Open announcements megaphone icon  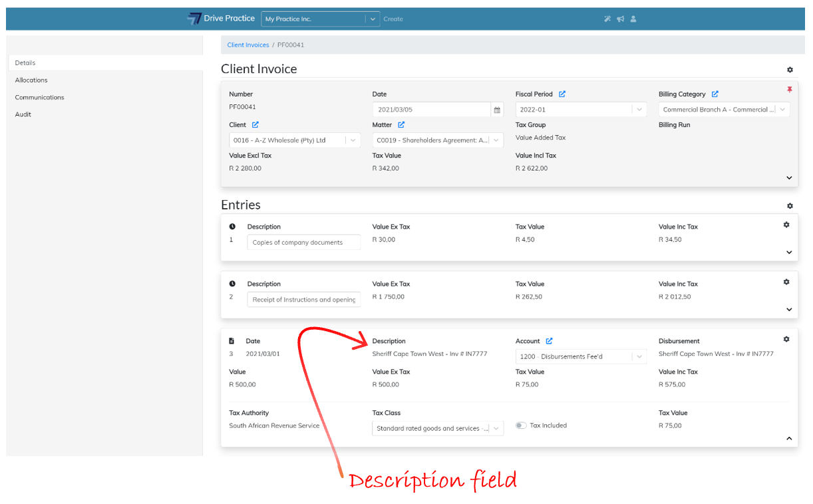pos(620,19)
